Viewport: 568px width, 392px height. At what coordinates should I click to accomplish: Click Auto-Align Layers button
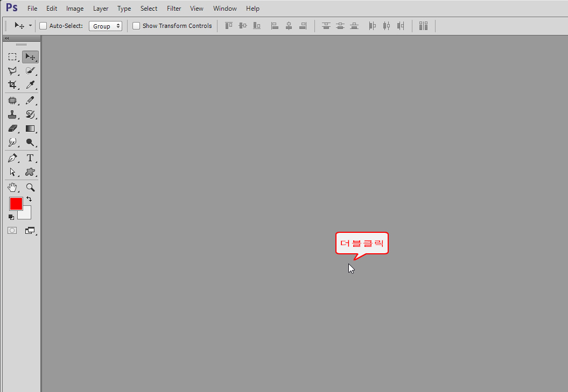(x=424, y=26)
